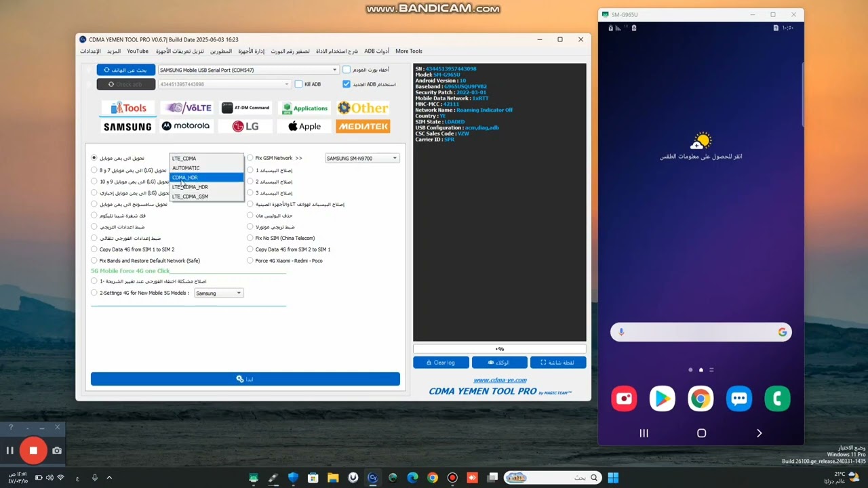Toggle the 'استخدام ADB الجديد' checkbox
The image size is (868, 488).
tap(347, 84)
